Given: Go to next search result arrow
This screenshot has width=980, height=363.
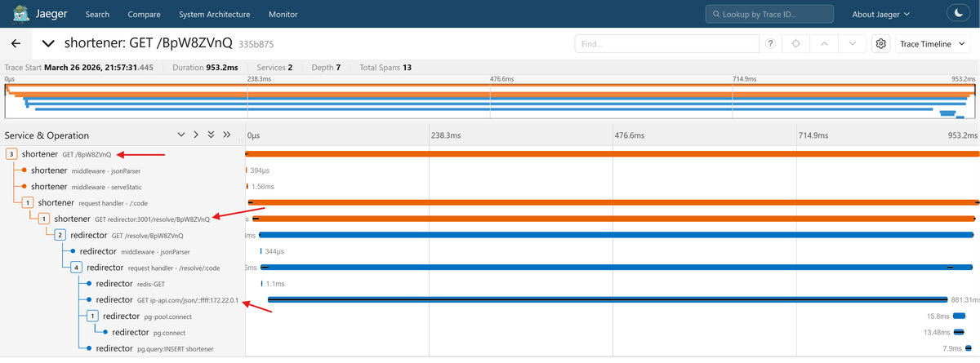Looking at the screenshot, I should tap(853, 44).
